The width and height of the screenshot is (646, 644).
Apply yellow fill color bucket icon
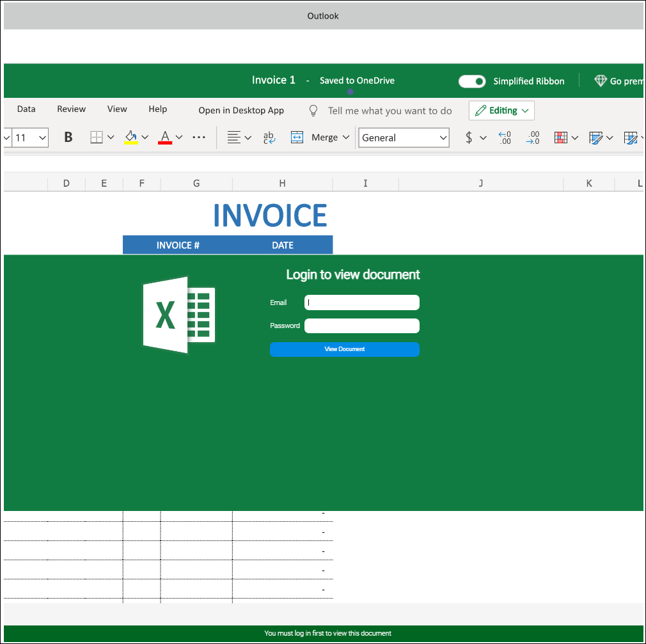131,137
